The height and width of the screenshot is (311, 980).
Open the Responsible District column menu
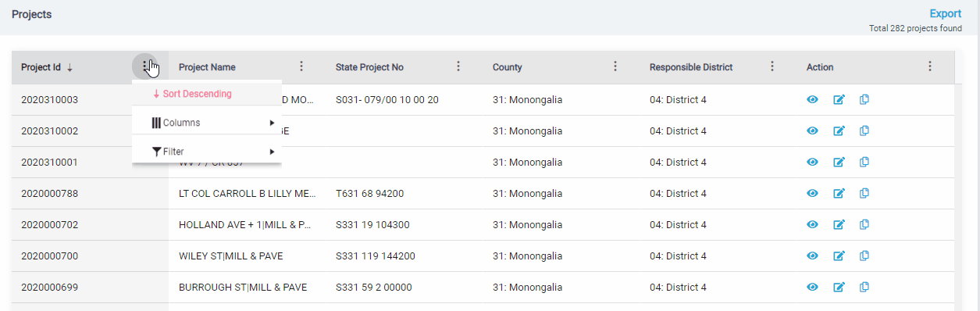click(x=772, y=66)
